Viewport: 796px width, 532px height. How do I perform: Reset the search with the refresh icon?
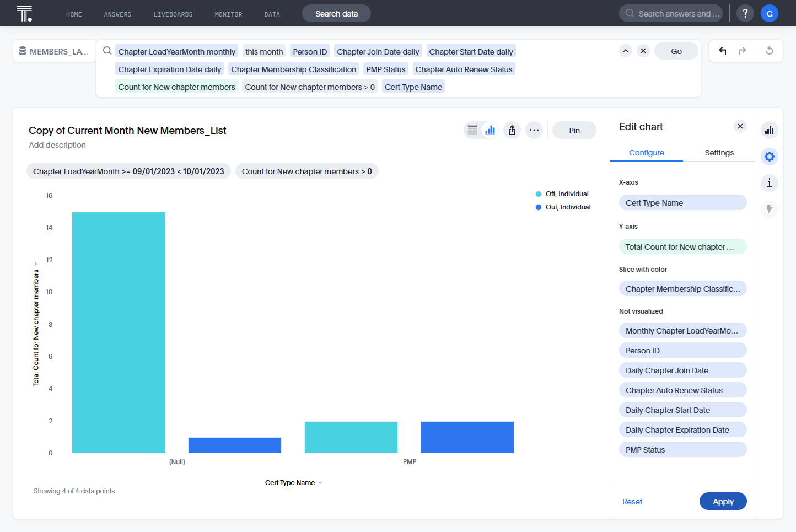[x=770, y=51]
